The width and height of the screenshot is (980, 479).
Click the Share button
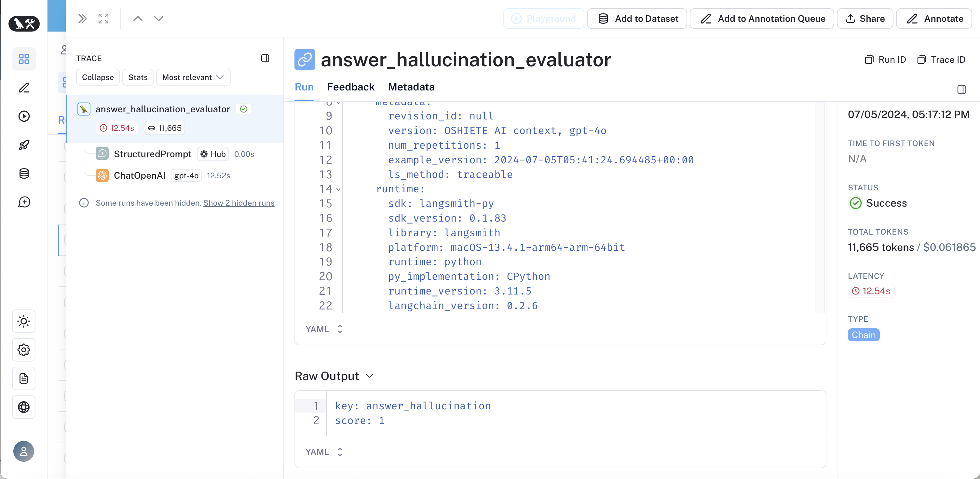[x=865, y=19]
